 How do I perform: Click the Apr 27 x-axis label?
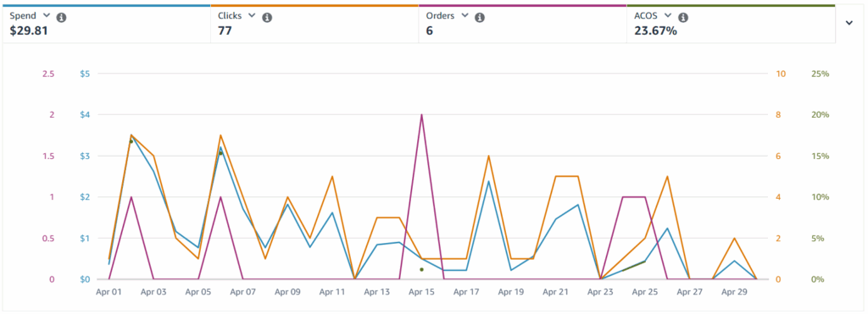pyautogui.click(x=690, y=291)
